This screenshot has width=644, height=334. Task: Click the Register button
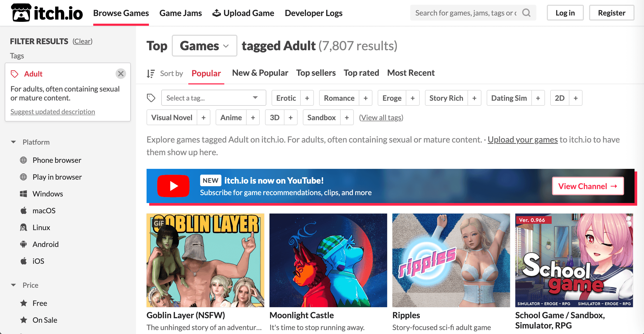pos(612,13)
